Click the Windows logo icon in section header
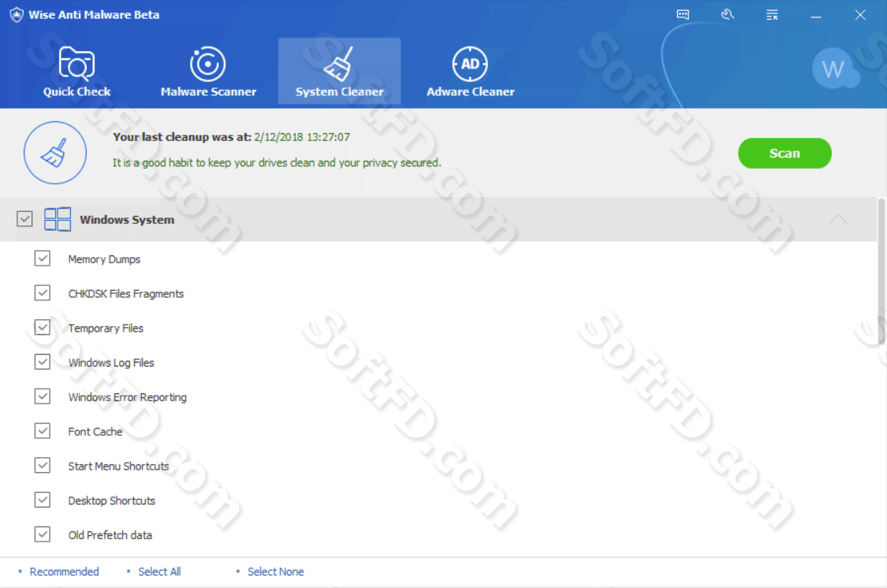This screenshot has height=588, width=887. (57, 219)
